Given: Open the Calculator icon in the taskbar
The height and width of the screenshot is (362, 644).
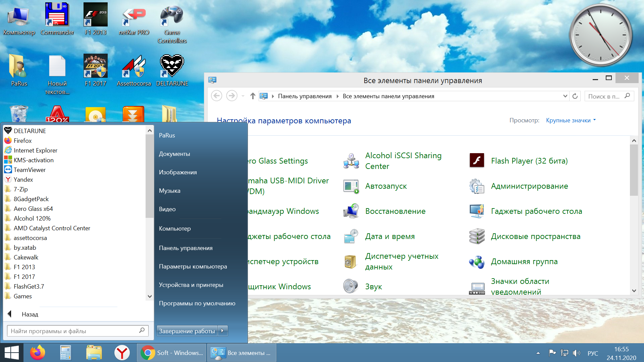Looking at the screenshot, I should [65, 353].
